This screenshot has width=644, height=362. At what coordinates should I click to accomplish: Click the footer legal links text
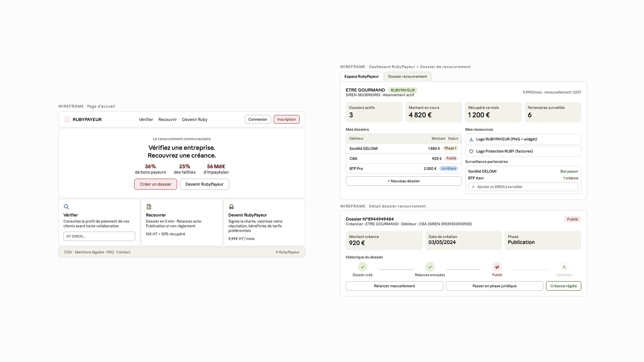point(97,252)
